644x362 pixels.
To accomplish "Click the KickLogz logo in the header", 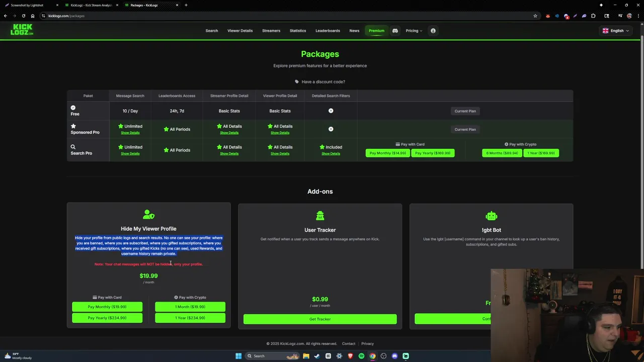I will click(22, 30).
